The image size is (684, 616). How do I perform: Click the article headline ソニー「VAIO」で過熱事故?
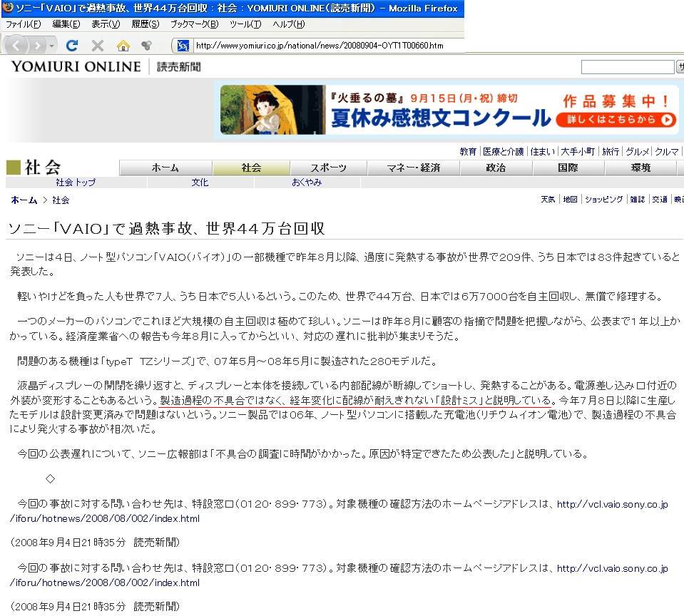166,228
